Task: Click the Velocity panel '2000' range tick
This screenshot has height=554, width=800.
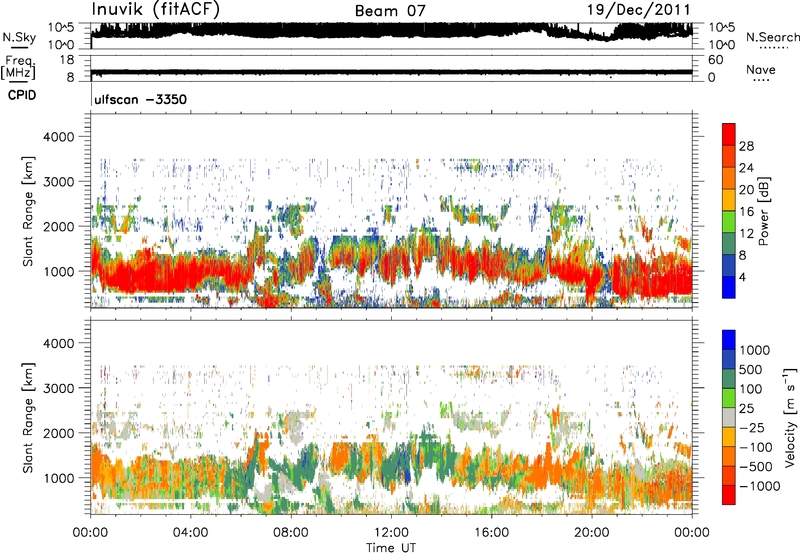Action: click(x=58, y=433)
